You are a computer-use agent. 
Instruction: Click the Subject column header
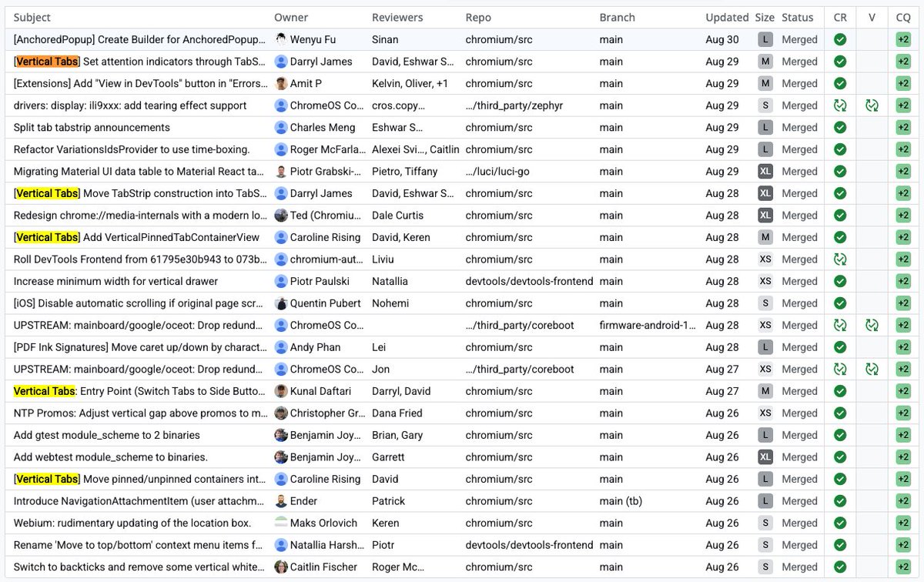(32, 17)
